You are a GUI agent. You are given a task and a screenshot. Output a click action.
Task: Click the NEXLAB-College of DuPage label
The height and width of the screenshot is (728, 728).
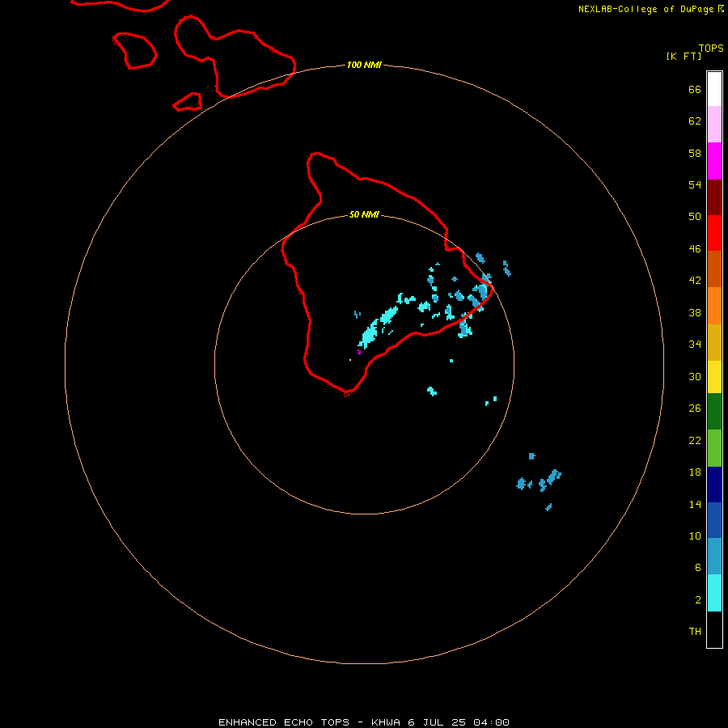645,9
